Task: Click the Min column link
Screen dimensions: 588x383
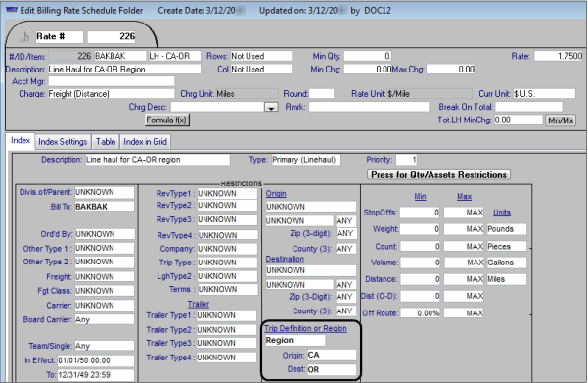Action: point(420,196)
